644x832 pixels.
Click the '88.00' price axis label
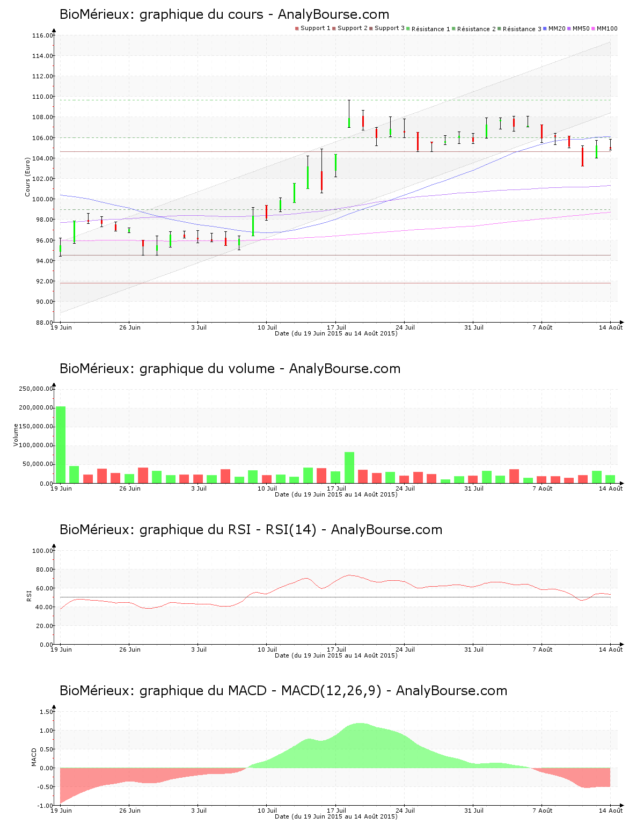click(x=44, y=323)
